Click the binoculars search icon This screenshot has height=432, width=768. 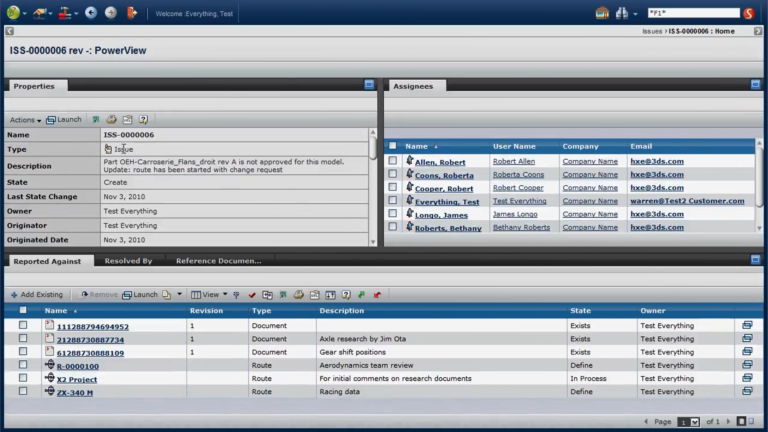(622, 13)
